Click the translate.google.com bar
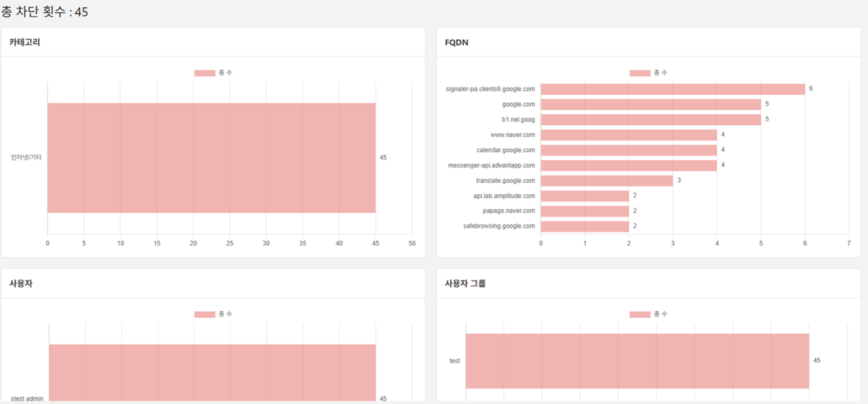 coord(606,180)
